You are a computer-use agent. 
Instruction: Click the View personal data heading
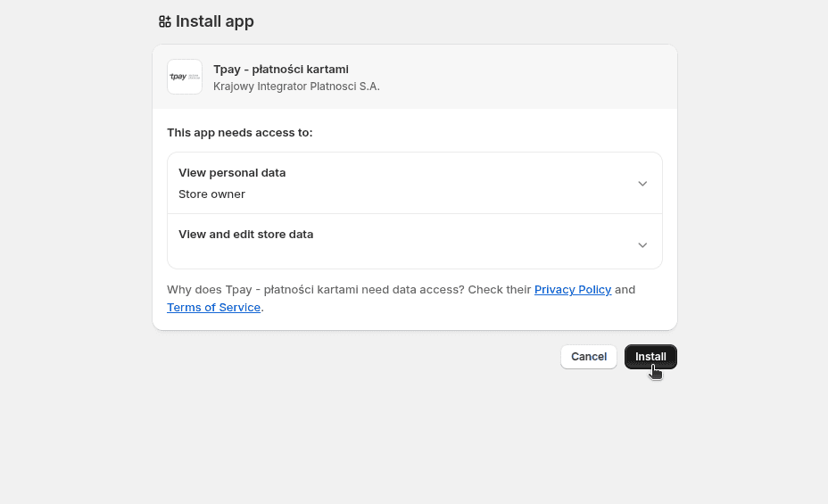point(232,172)
